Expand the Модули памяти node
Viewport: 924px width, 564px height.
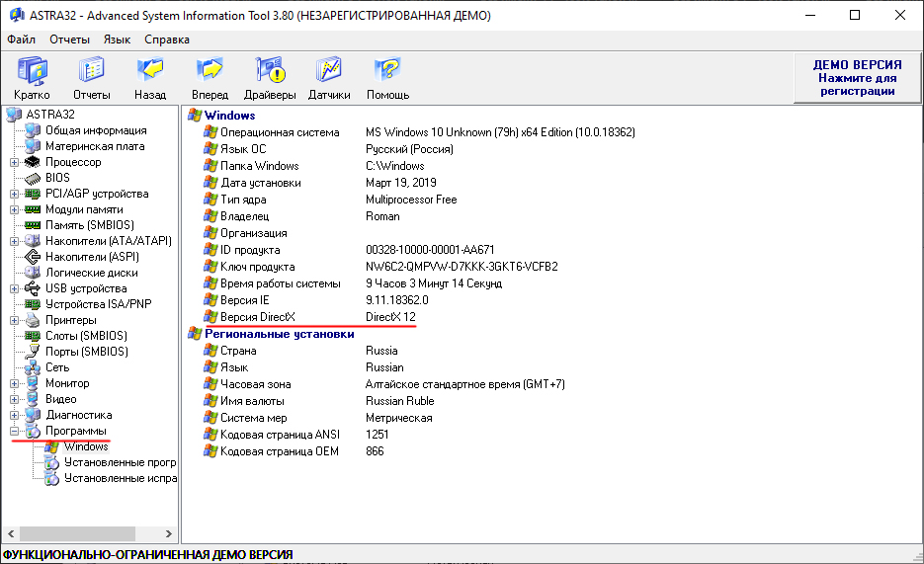[x=15, y=209]
